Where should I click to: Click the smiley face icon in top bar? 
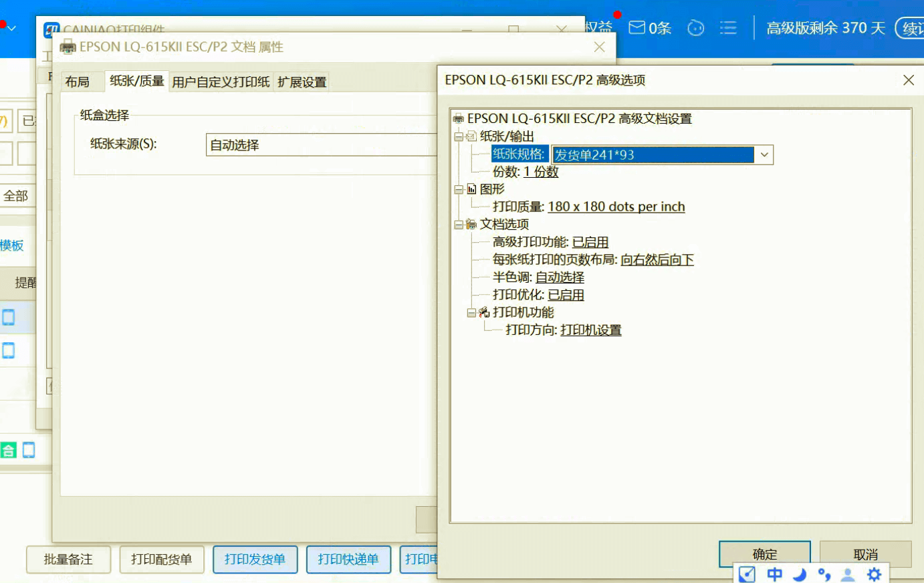(696, 28)
